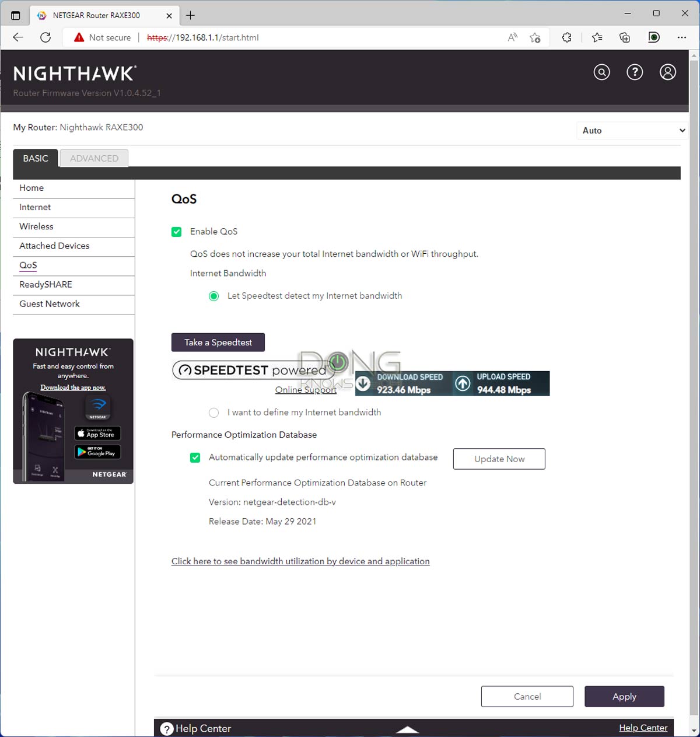Click the Help Center question mark icon
The width and height of the screenshot is (700, 737).
click(167, 729)
